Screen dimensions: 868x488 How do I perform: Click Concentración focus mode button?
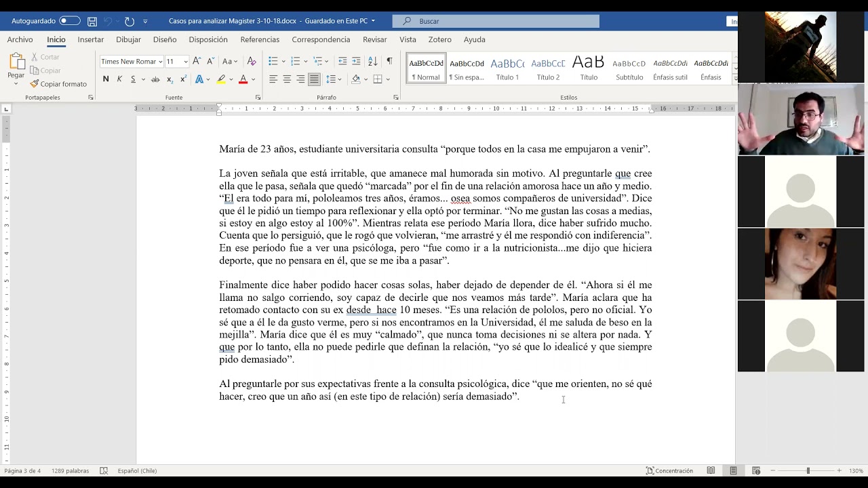[x=669, y=470]
